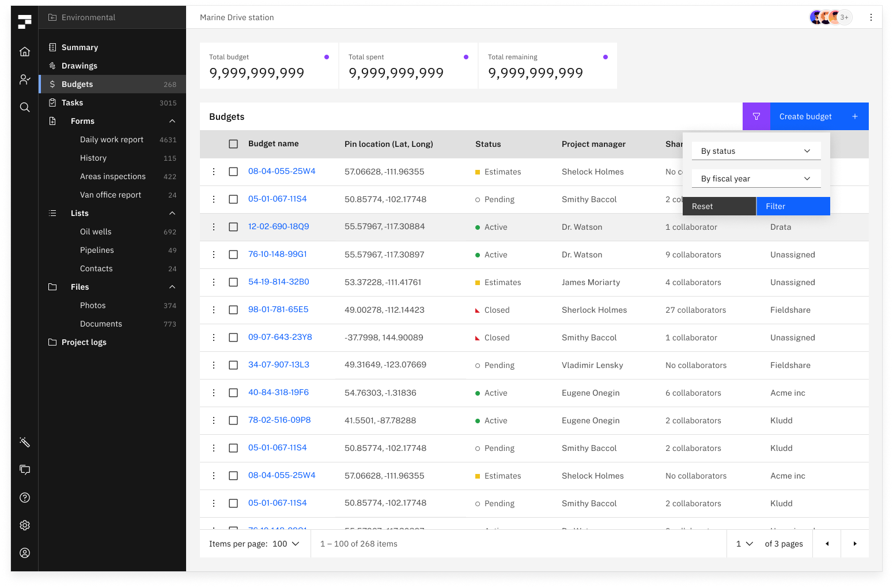The width and height of the screenshot is (893, 588).
Task: Open the help question mark icon
Action: point(25,498)
